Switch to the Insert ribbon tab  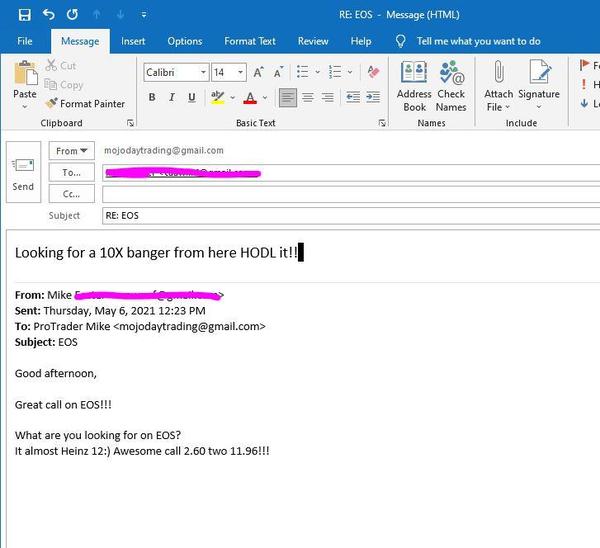click(x=133, y=41)
